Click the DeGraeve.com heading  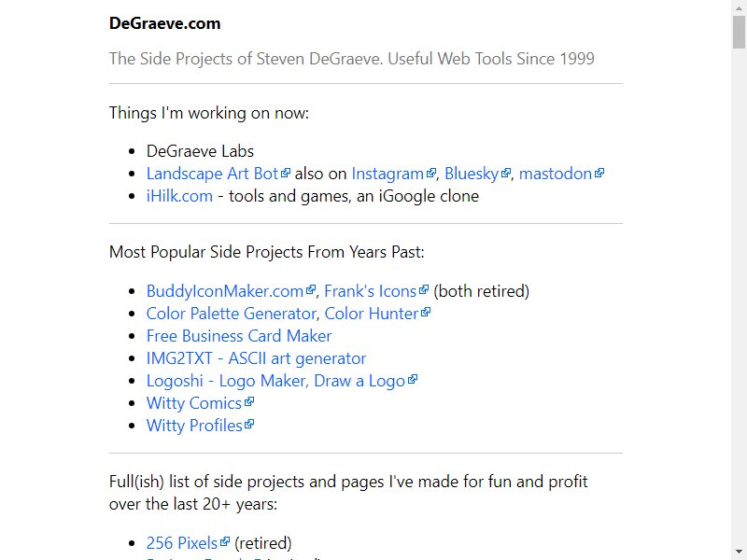coord(165,23)
